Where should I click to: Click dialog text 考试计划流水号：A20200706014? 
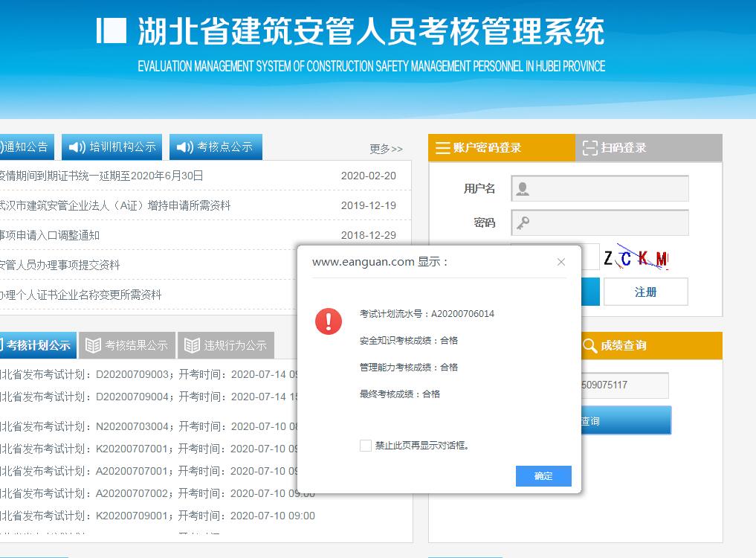(x=427, y=314)
